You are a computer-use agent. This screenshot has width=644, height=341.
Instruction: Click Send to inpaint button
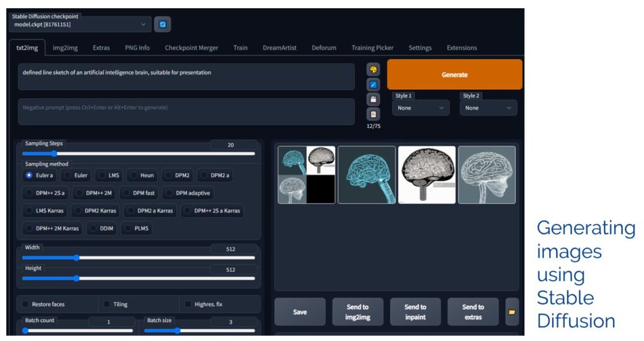(x=415, y=312)
